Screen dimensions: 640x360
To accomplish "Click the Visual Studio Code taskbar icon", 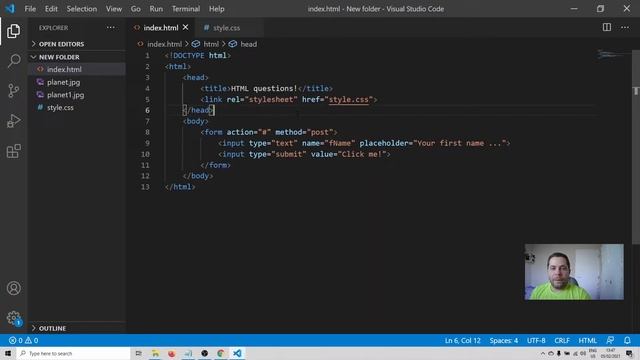I will tap(237, 353).
